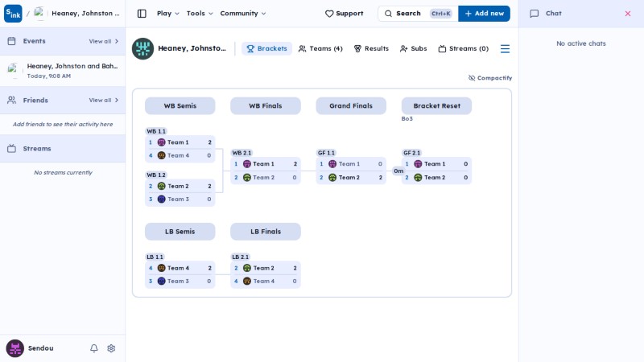The image size is (644, 362).
Task: Switch to the Results tab
Action: 371,48
